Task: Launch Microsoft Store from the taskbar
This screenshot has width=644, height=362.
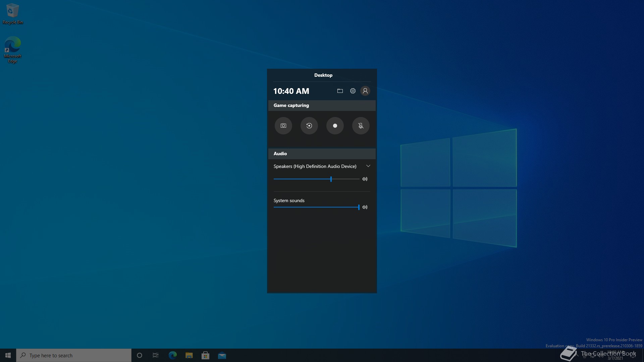Action: tap(205, 355)
